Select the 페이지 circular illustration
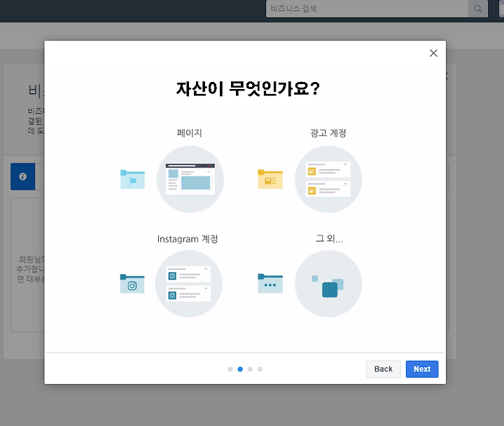Screen dimensions: 504x426 coord(190,179)
